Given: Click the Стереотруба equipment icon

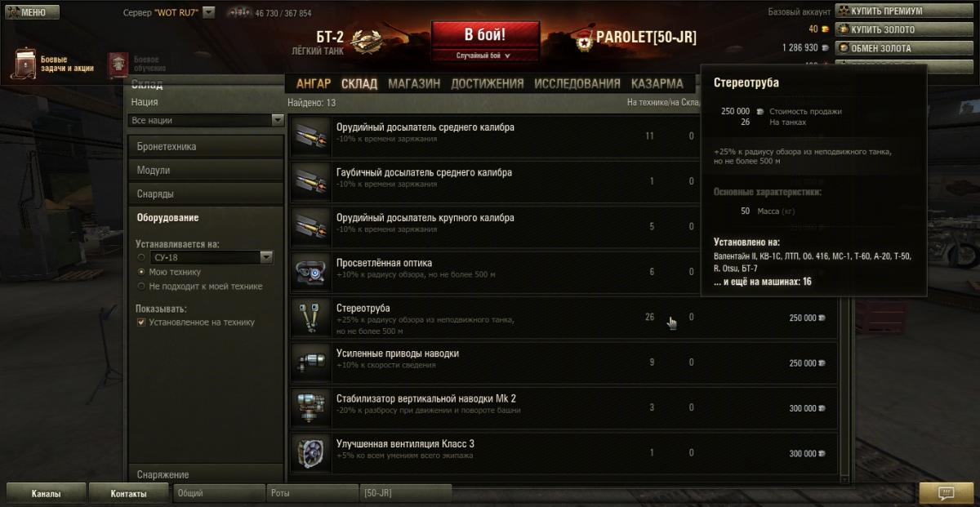Looking at the screenshot, I should [x=311, y=318].
